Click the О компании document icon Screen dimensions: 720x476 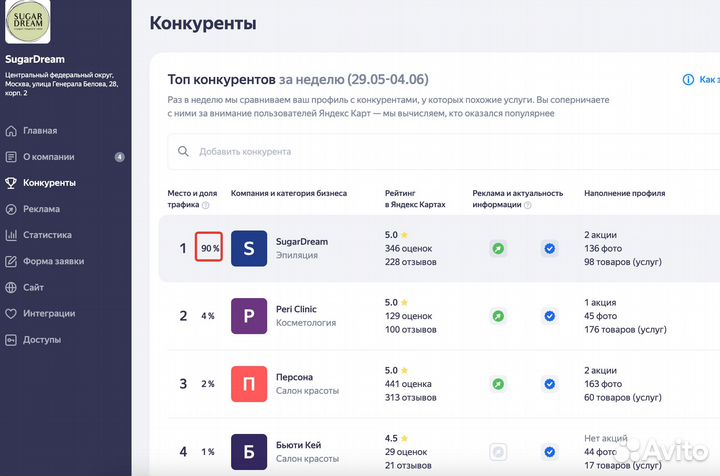click(11, 157)
